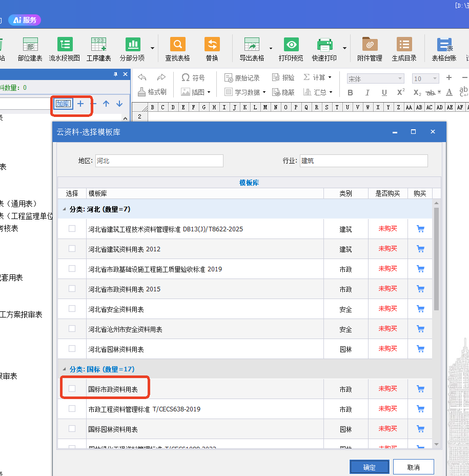This screenshot has width=469, height=476.
Task: Check 河北省市政资料用表 2015
Action: (72, 289)
